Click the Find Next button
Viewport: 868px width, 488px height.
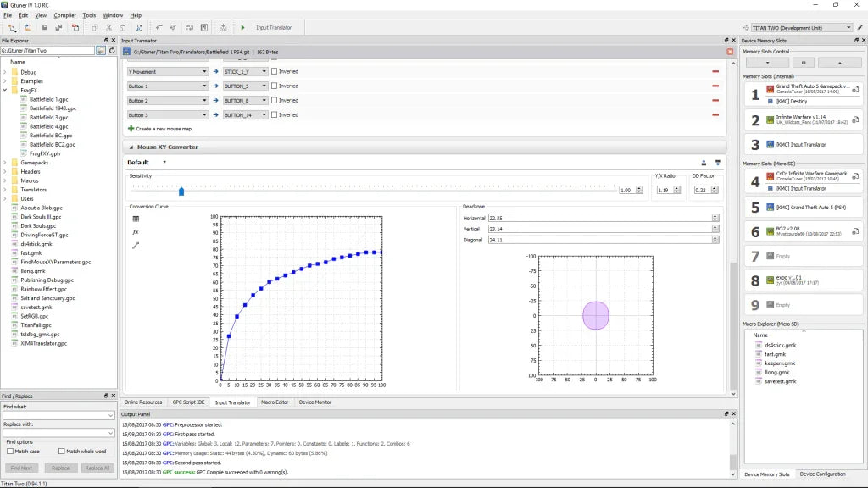point(21,468)
